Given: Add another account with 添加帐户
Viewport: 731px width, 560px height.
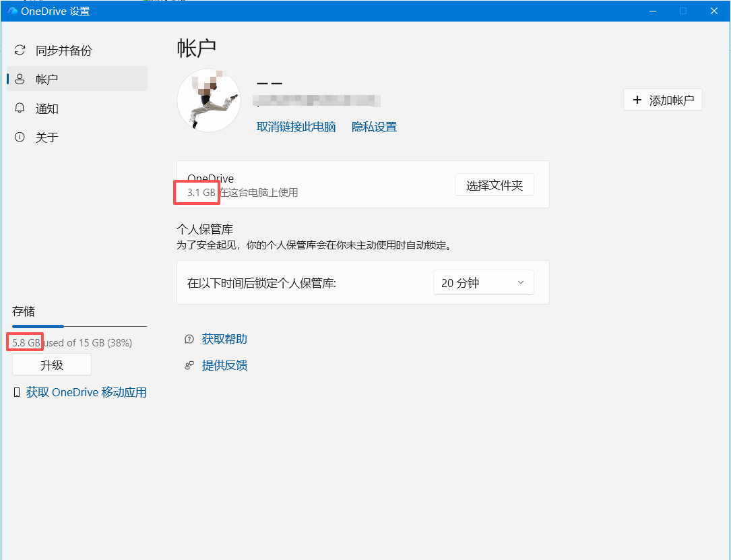Looking at the screenshot, I should (662, 100).
